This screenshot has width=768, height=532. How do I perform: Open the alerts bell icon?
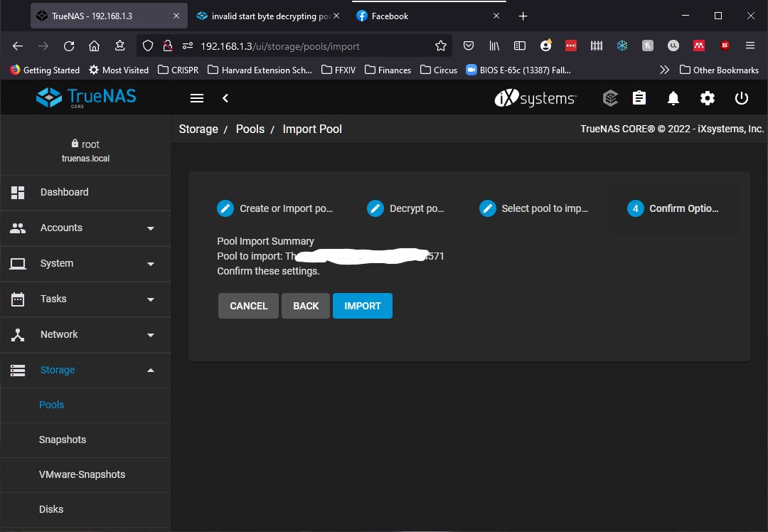point(673,98)
